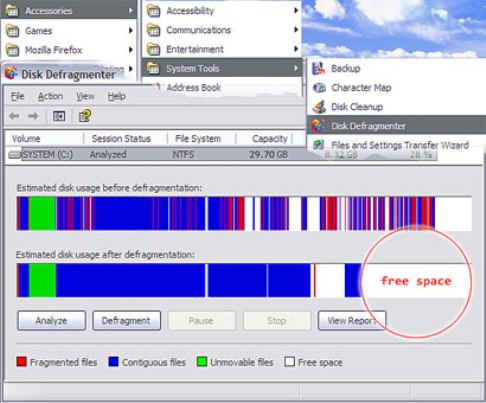Open the Help menu
The width and height of the screenshot is (486, 403).
click(117, 96)
